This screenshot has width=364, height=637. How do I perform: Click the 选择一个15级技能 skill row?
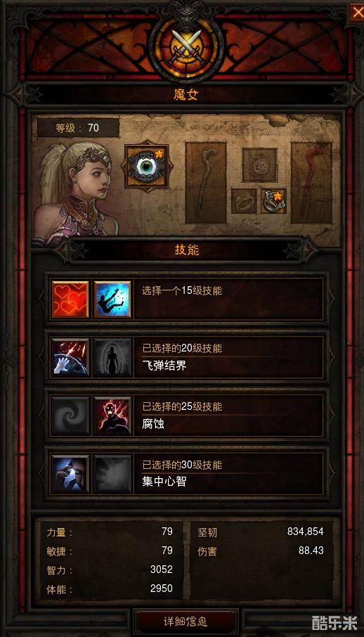(187, 300)
